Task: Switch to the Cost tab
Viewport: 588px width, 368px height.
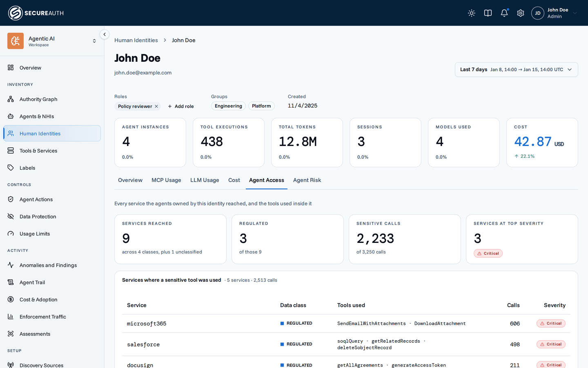Action: pos(234,180)
